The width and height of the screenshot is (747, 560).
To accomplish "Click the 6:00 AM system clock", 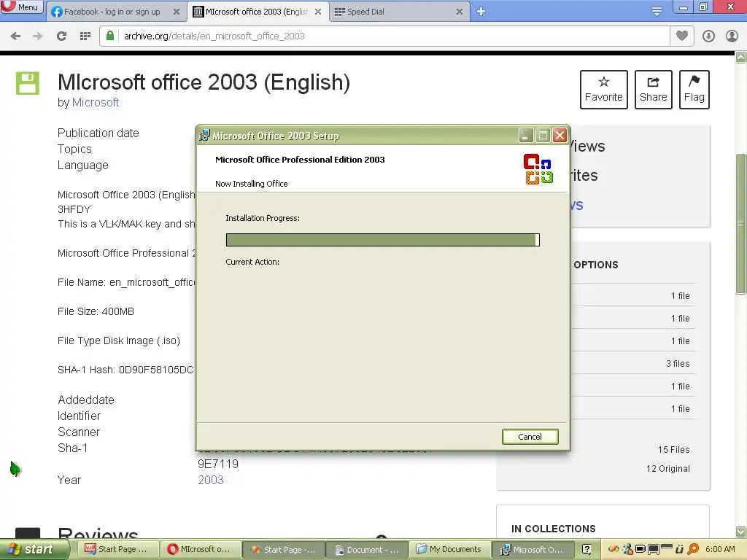I will pos(720,549).
